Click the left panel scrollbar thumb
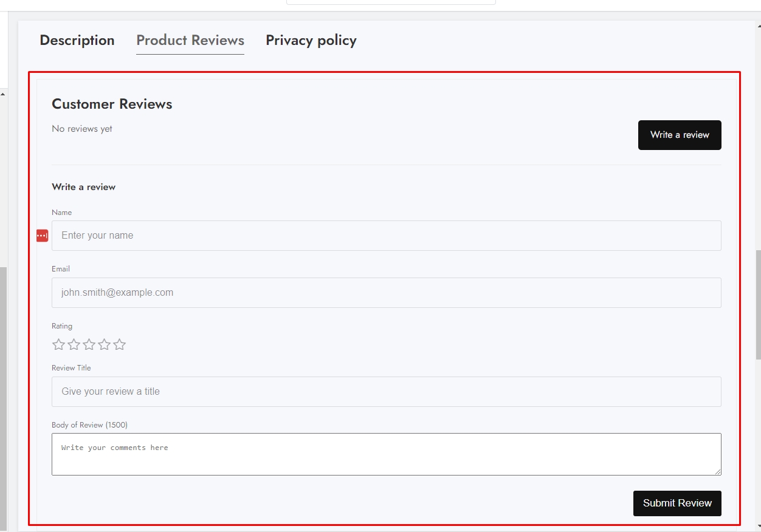 click(3, 395)
